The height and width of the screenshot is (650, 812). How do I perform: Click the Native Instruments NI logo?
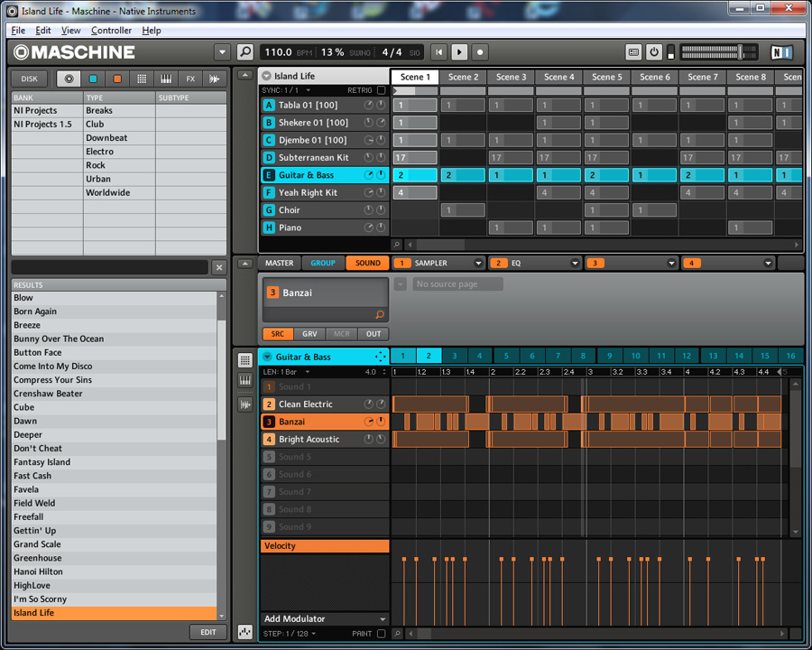tap(782, 52)
